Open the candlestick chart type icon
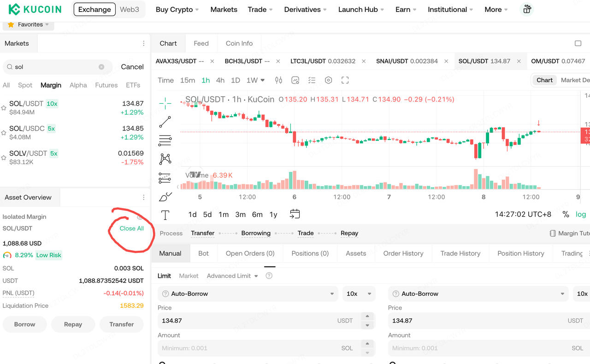This screenshot has width=590, height=364. [x=278, y=80]
